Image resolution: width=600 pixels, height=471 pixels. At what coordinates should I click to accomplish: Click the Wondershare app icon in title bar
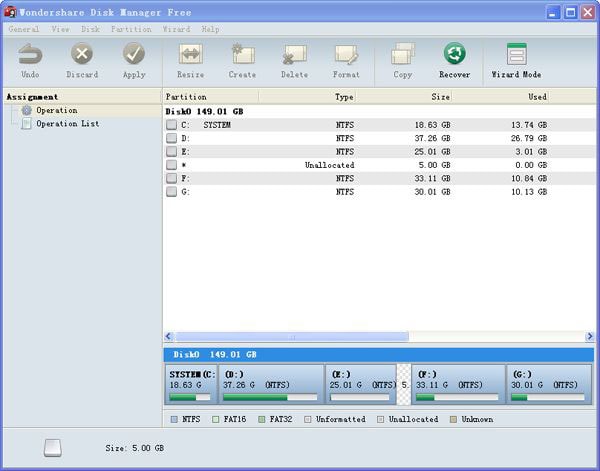pyautogui.click(x=10, y=12)
